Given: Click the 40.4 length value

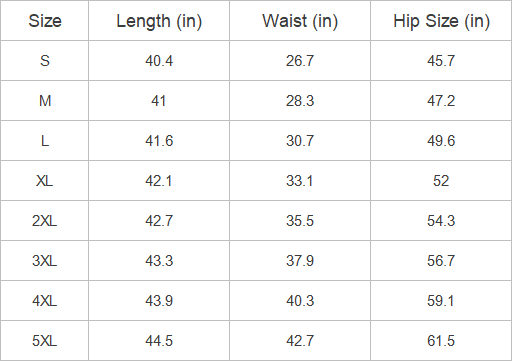Looking at the screenshot, I should click(159, 61).
